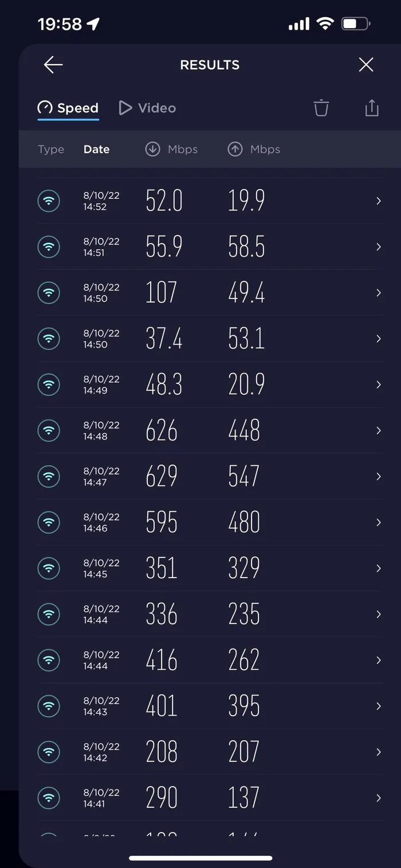The image size is (401, 868).
Task: Tap the back arrow to return
Action: 53,64
